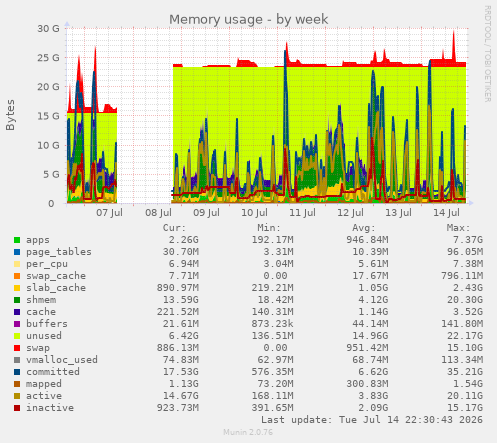The width and height of the screenshot is (497, 443).
Task: Click the '07 Jul' date label
Action: (109, 213)
